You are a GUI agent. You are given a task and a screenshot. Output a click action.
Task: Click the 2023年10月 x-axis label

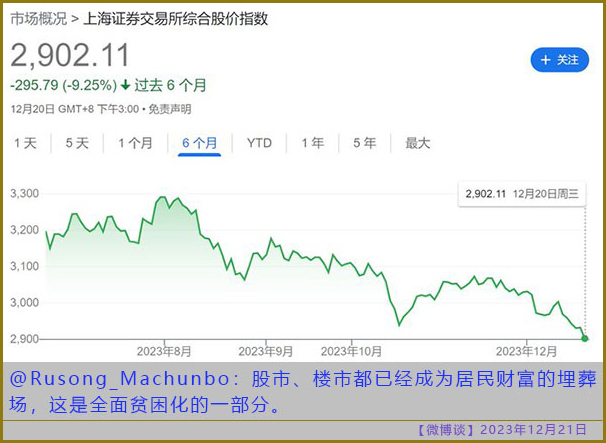coord(351,351)
